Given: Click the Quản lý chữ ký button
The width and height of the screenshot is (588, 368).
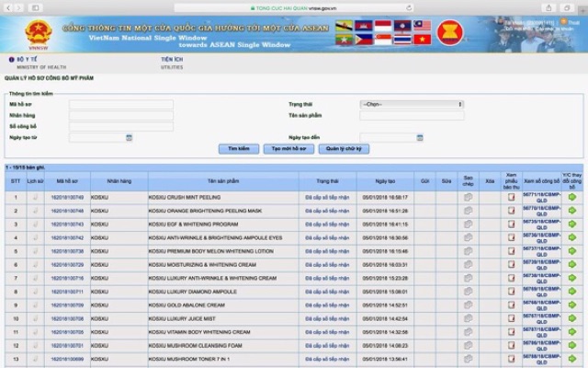Looking at the screenshot, I should click(344, 149).
